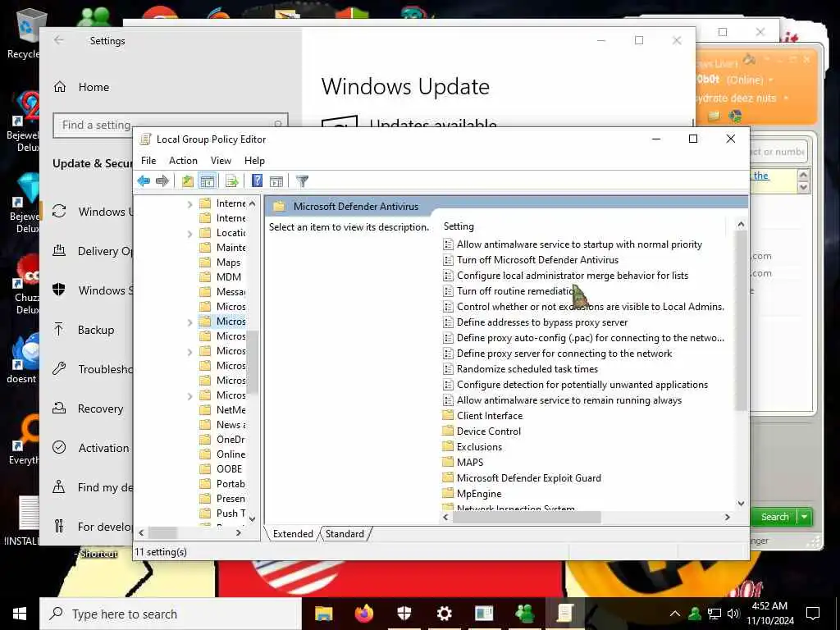The image size is (840, 630).
Task: Click the Home icon in Settings
Action: point(60,87)
